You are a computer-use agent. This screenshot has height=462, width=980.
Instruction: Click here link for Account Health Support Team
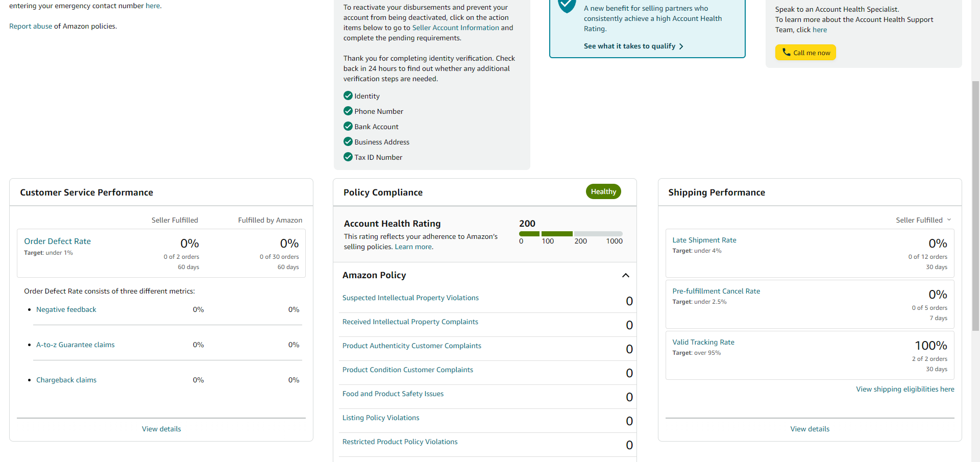(x=820, y=30)
